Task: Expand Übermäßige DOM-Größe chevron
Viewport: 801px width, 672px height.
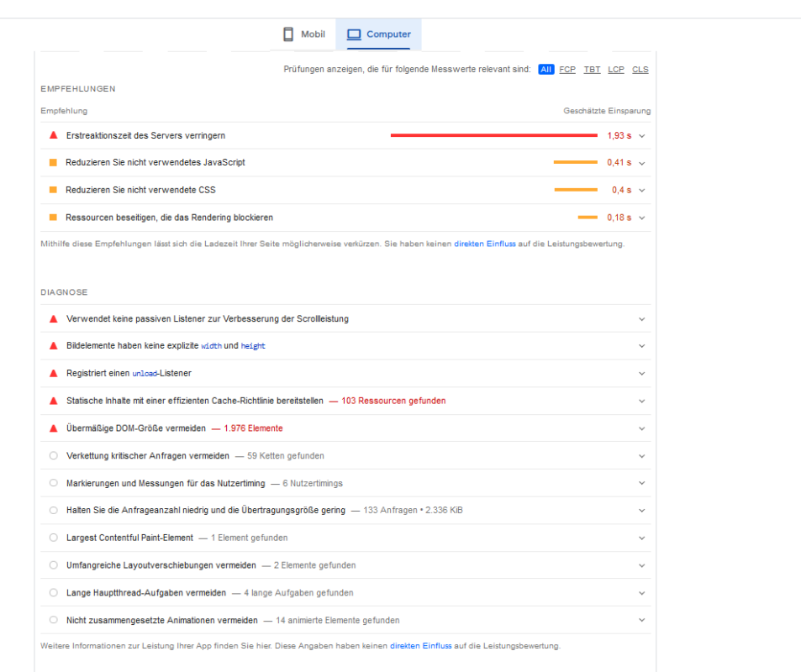Action: (x=642, y=429)
